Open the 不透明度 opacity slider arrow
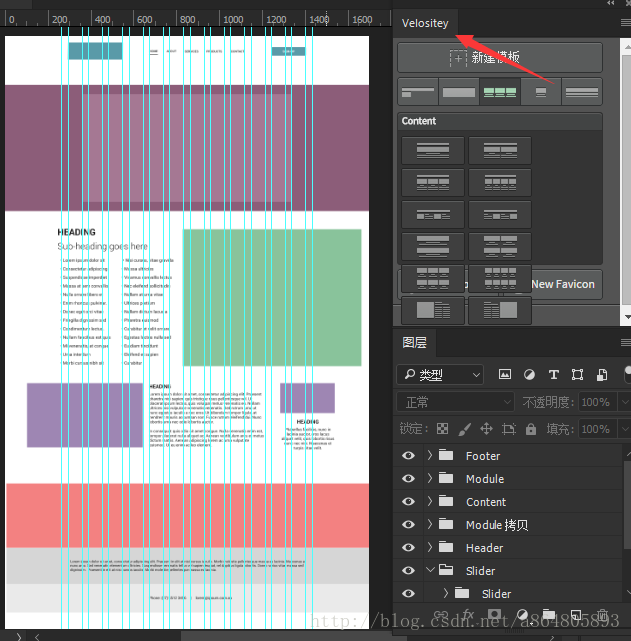This screenshot has width=631, height=641. 625,402
